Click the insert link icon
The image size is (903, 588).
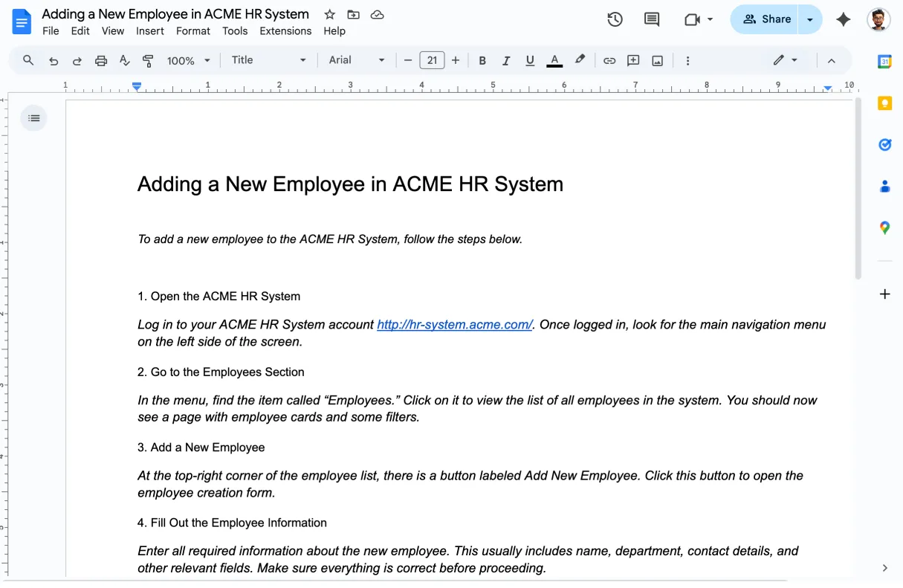pos(609,61)
